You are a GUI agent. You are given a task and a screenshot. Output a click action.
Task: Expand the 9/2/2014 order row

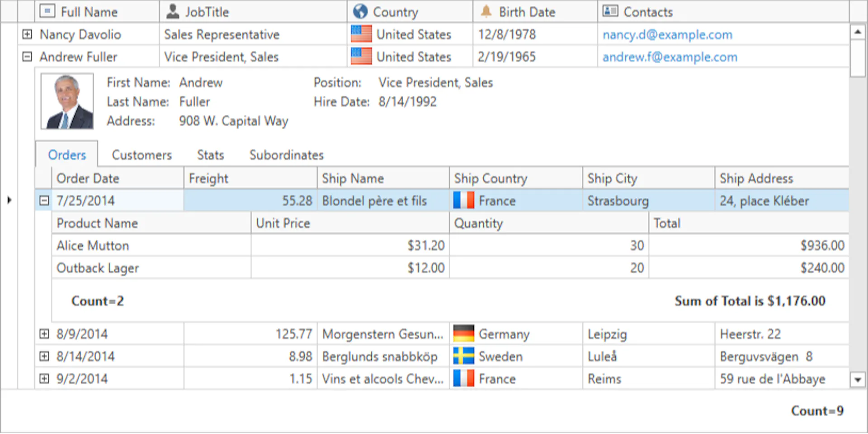pyautogui.click(x=44, y=379)
